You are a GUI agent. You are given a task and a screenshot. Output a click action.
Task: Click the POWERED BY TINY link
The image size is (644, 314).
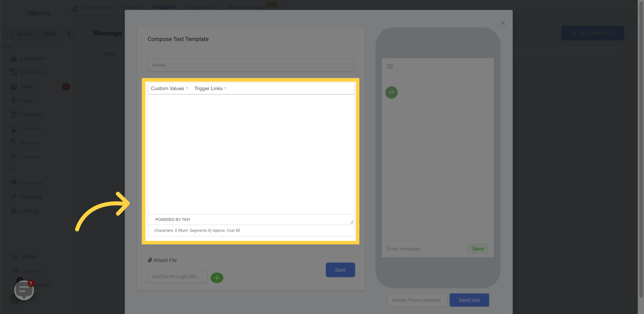click(x=173, y=219)
